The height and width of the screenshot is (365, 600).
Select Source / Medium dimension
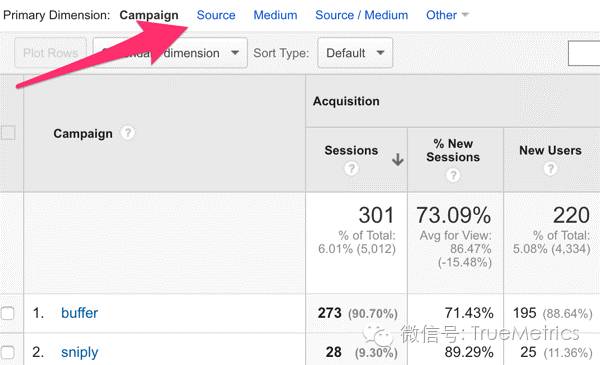[x=362, y=15]
